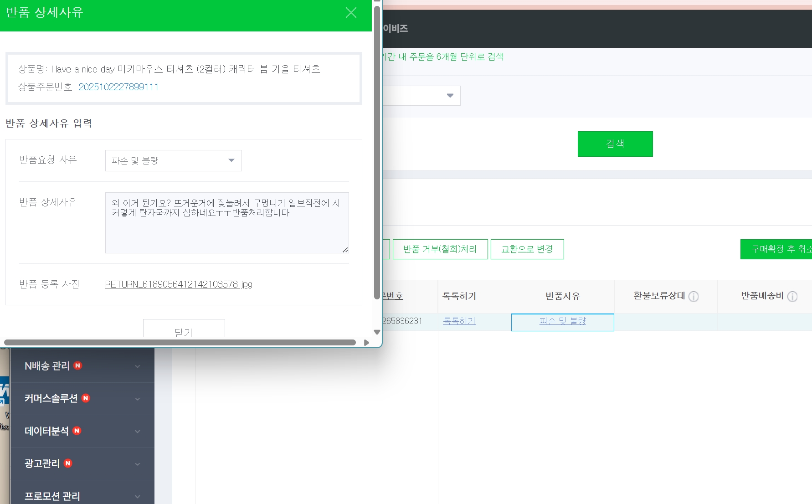Open the 톡톡하기 link in table row

(x=459, y=321)
